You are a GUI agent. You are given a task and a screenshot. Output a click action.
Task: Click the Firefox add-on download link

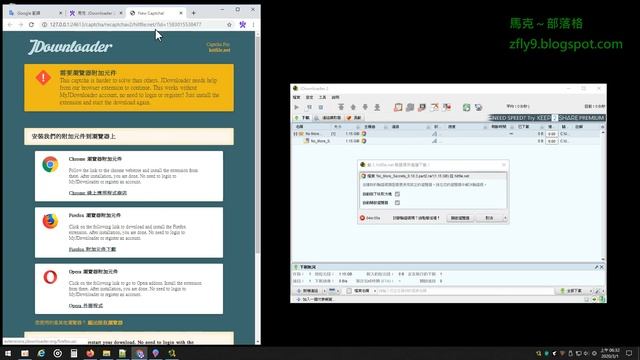(92, 249)
